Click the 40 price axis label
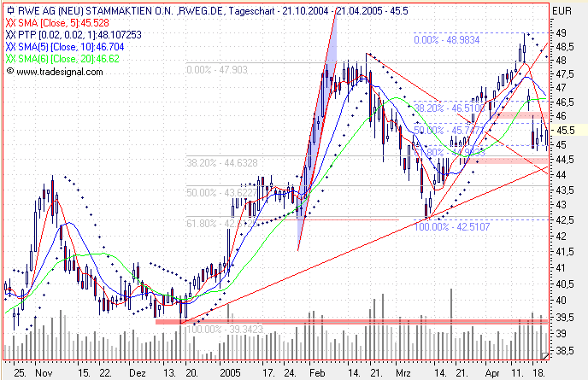The width and height of the screenshot is (588, 380). point(561,301)
